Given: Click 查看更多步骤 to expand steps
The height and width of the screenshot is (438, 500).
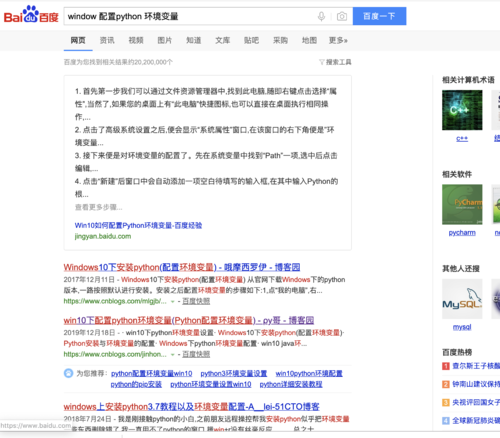Looking at the screenshot, I should (x=98, y=207).
